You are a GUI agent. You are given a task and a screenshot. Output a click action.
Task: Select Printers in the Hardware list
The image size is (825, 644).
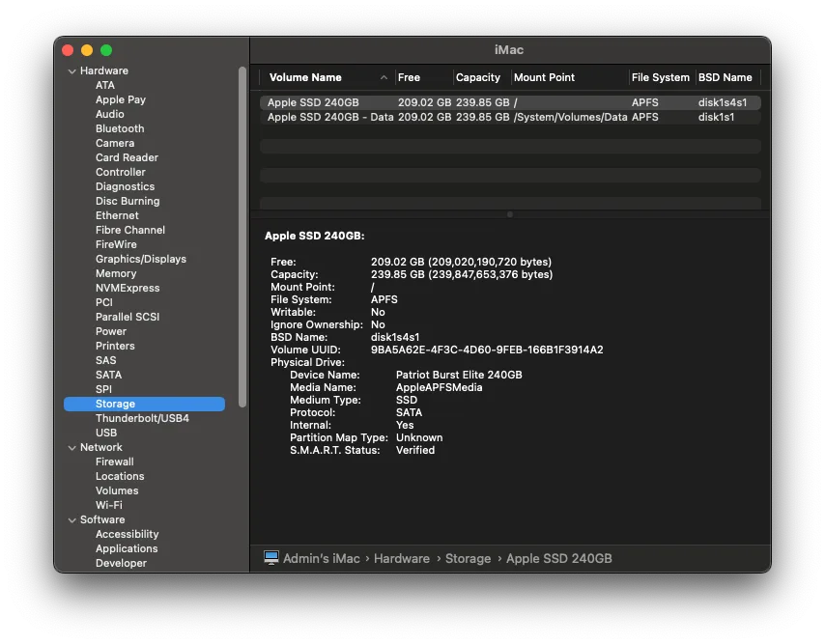point(114,346)
